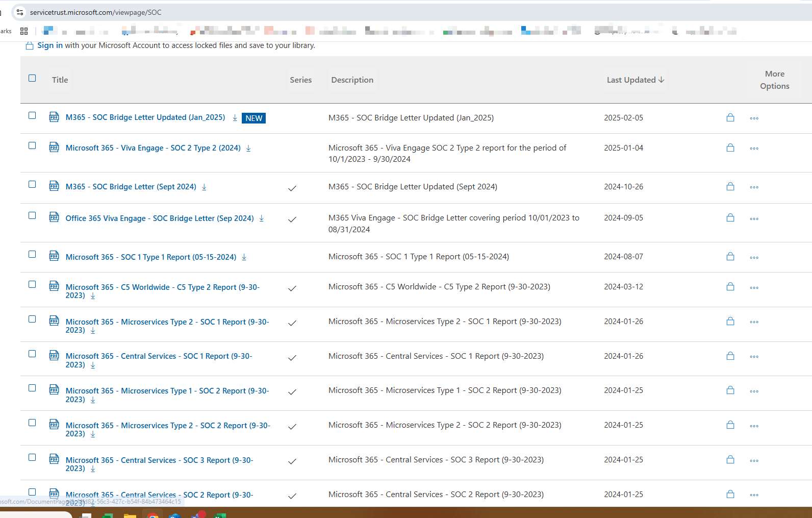
Task: Open Chrome from the taskbar
Action: click(153, 515)
